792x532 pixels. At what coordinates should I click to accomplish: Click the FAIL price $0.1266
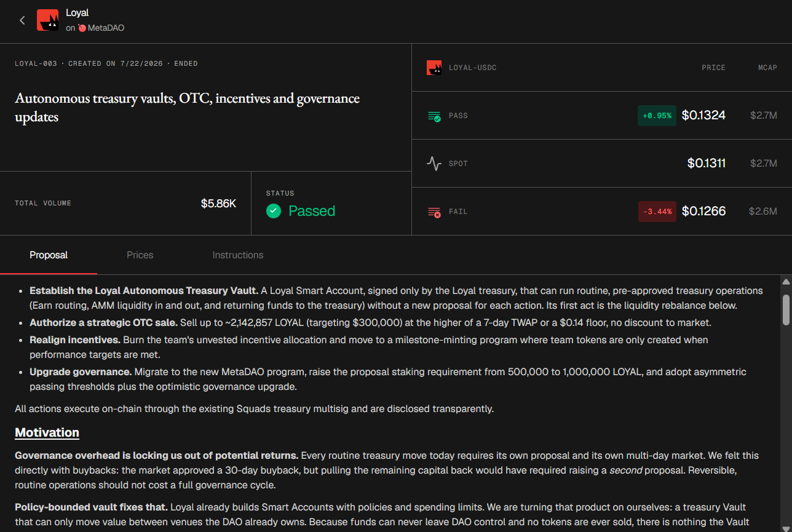pyautogui.click(x=703, y=211)
